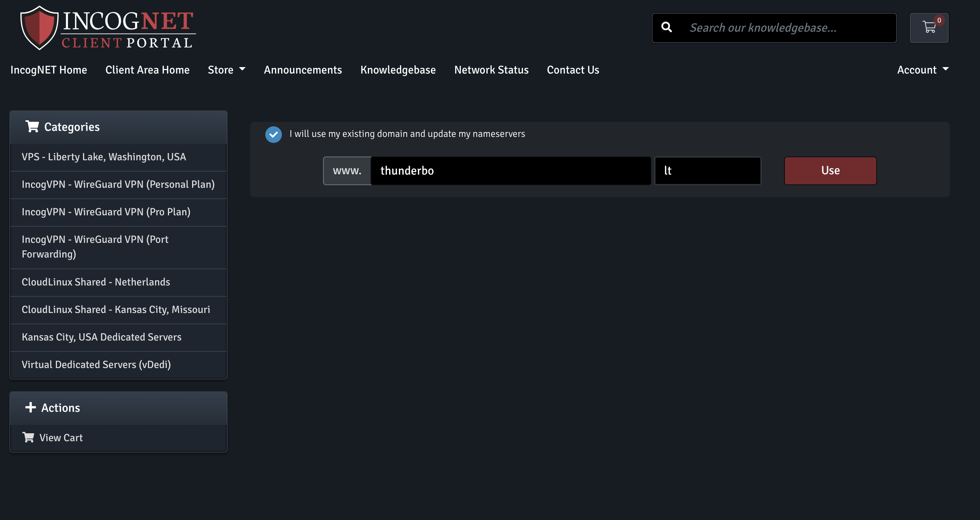Select the existing domain radio option

coord(273,134)
